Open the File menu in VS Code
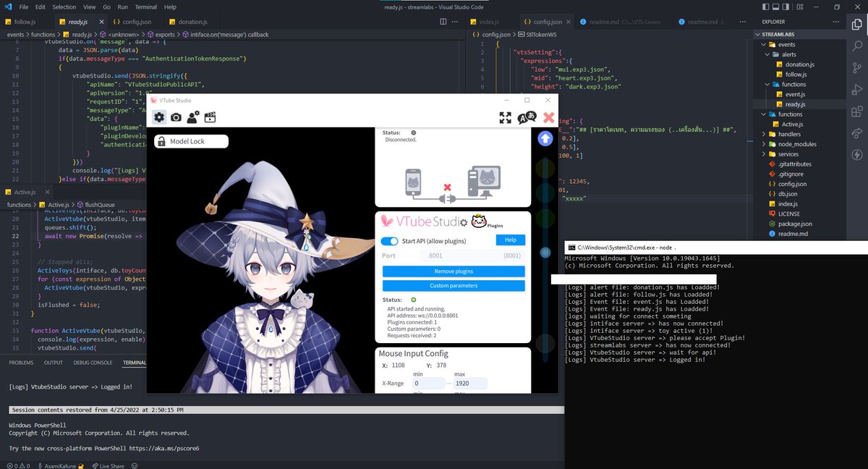Image resolution: width=868 pixels, height=469 pixels. coord(24,7)
